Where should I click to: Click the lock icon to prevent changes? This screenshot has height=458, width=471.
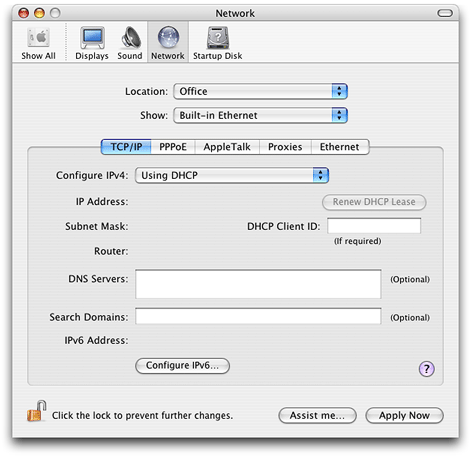click(x=36, y=411)
